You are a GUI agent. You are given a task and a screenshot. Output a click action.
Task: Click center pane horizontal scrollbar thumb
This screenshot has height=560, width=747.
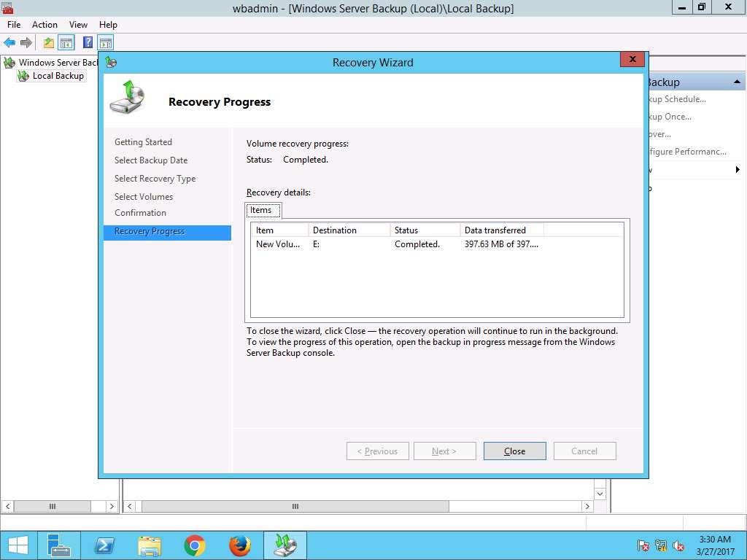point(295,506)
